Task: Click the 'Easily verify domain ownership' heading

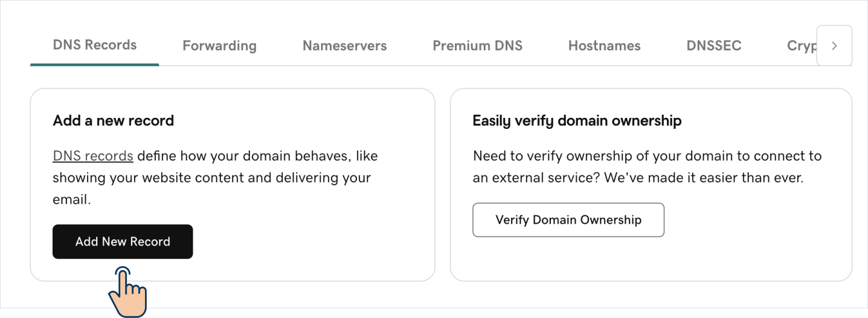Action: click(x=577, y=121)
